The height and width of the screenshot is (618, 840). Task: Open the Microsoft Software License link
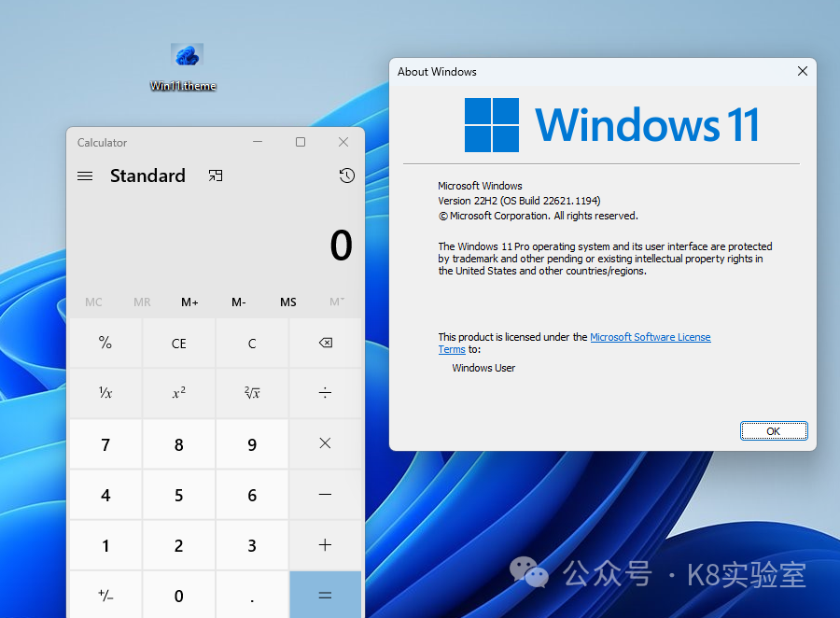[650, 337]
